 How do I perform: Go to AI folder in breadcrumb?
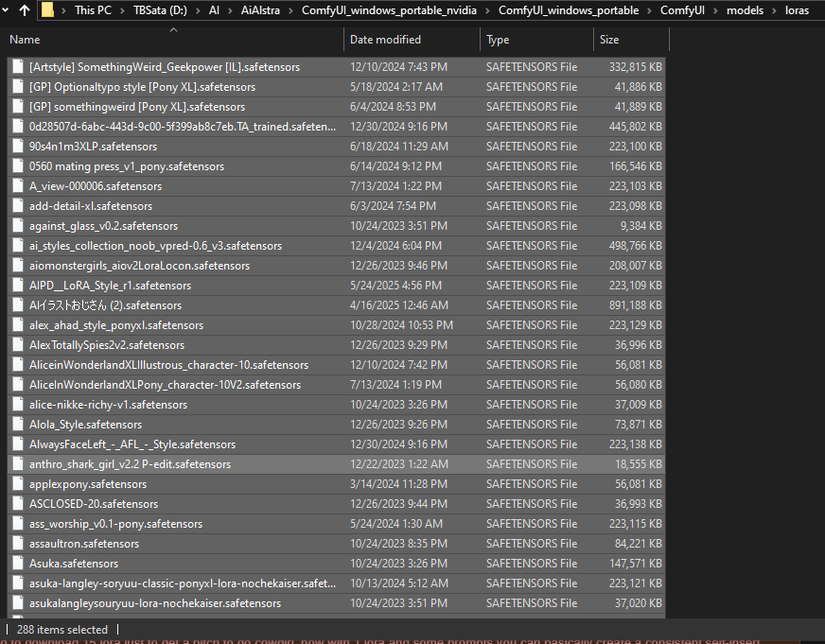[214, 10]
